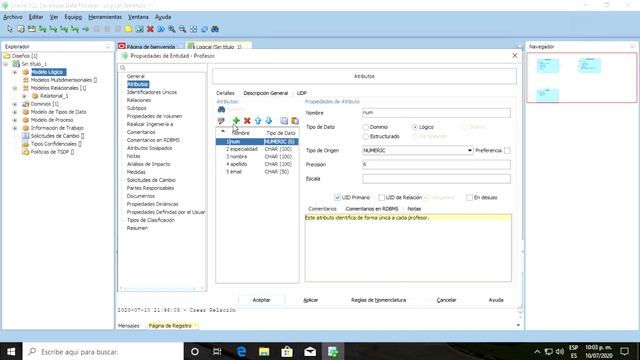Expand the Modelo Lógico tree node
Viewport: 640px width, 360px height.
pyautogui.click(x=15, y=72)
